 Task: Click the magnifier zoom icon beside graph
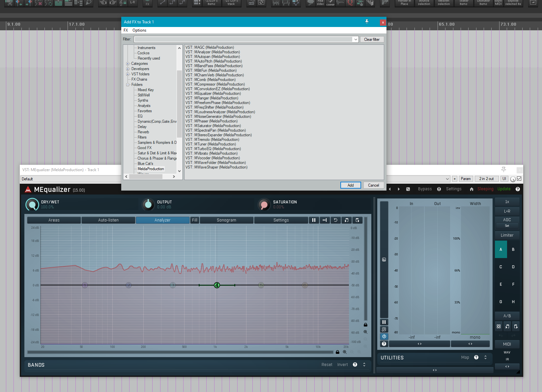365,332
